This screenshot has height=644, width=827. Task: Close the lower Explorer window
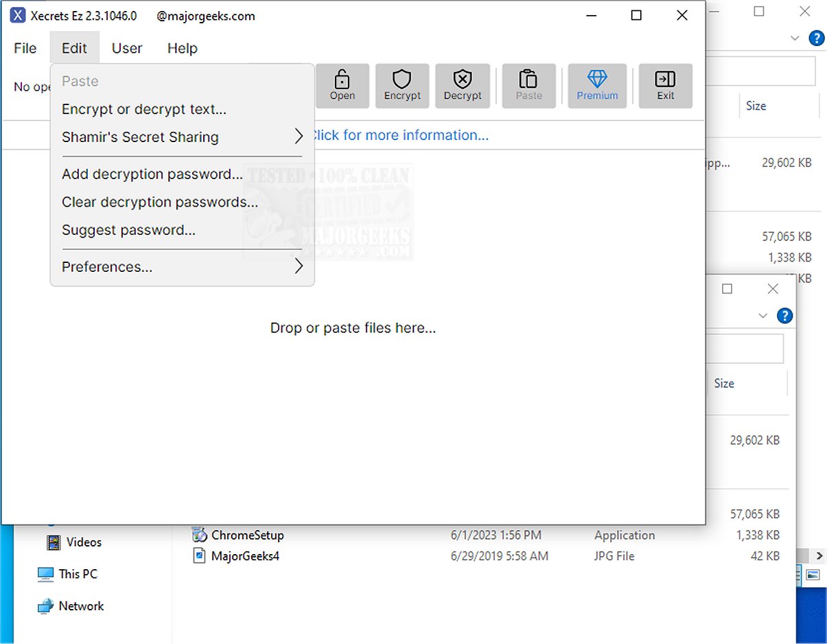(x=773, y=289)
